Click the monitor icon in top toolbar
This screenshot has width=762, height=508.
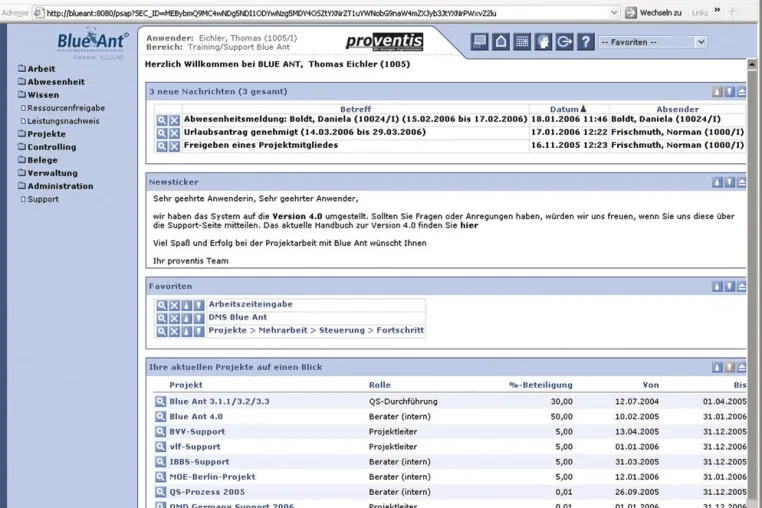pyautogui.click(x=480, y=42)
